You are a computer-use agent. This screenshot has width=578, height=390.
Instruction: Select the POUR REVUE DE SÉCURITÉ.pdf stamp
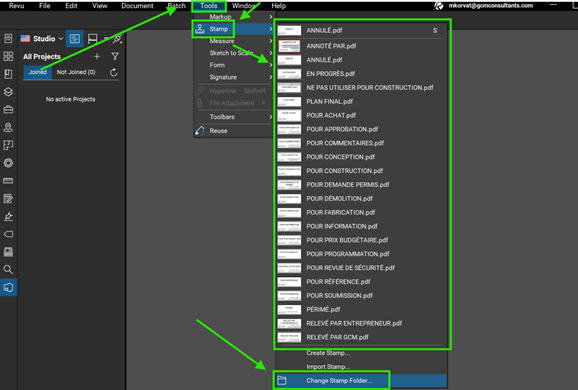[x=360, y=268]
